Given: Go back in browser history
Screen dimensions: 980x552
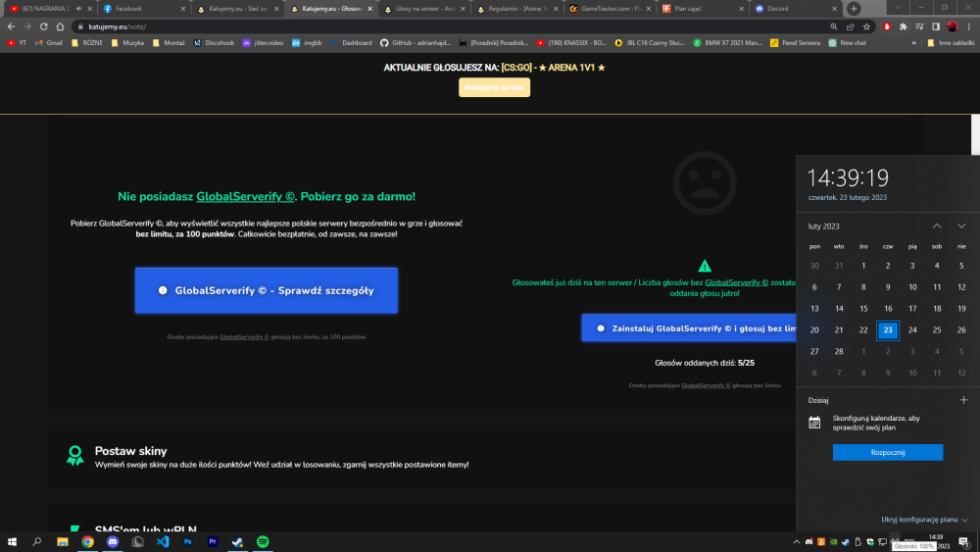Looking at the screenshot, I should pos(11,26).
